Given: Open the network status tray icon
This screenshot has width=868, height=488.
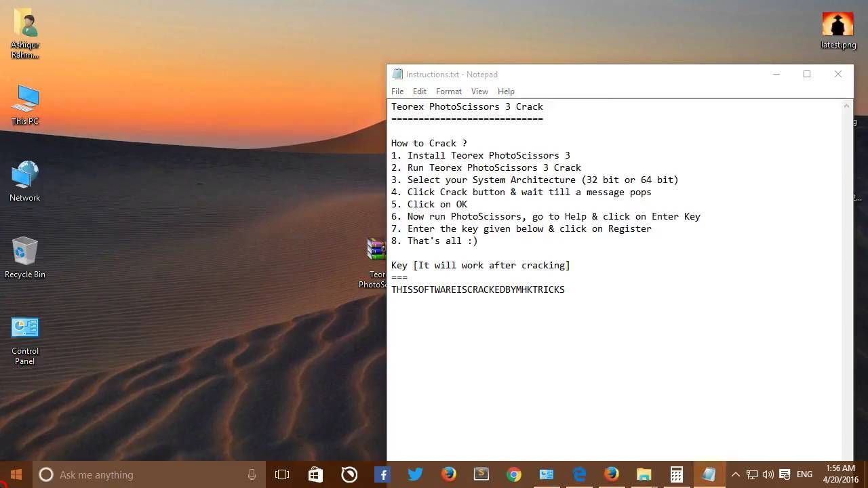Looking at the screenshot, I should pyautogui.click(x=752, y=474).
